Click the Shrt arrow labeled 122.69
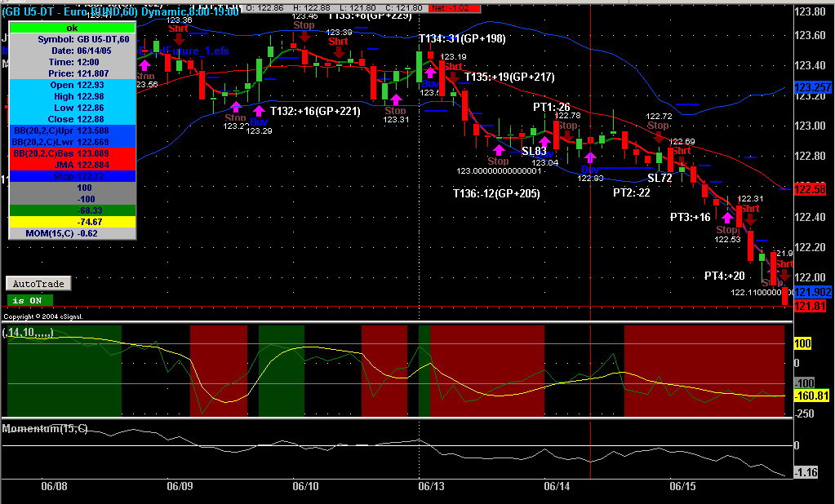Viewport: 835px width, 504px height. coord(682,161)
